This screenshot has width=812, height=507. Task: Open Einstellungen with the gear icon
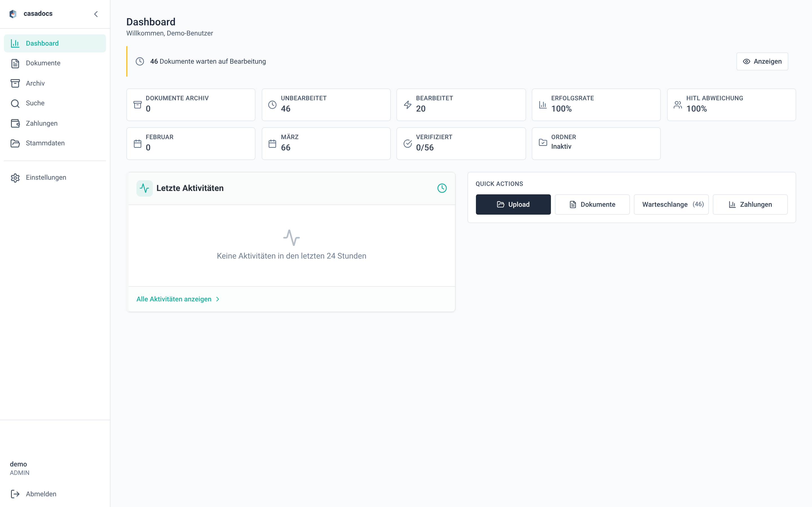15,177
